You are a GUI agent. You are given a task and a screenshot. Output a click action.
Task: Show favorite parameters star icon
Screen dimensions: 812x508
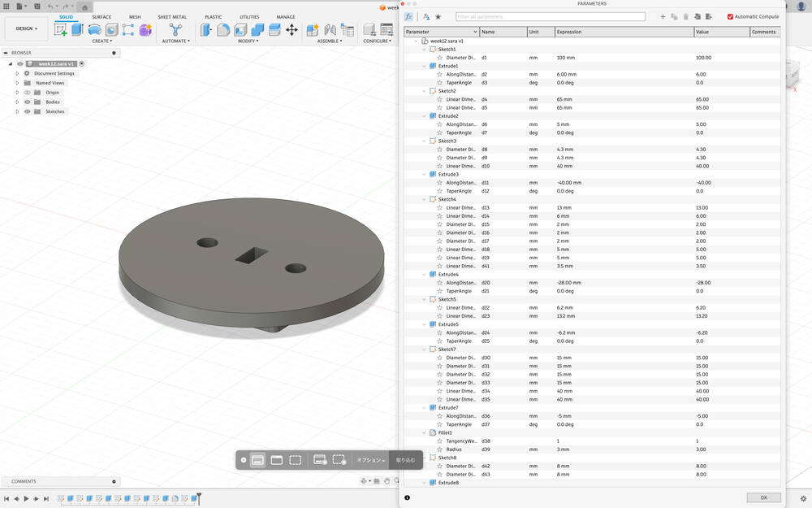click(x=438, y=16)
